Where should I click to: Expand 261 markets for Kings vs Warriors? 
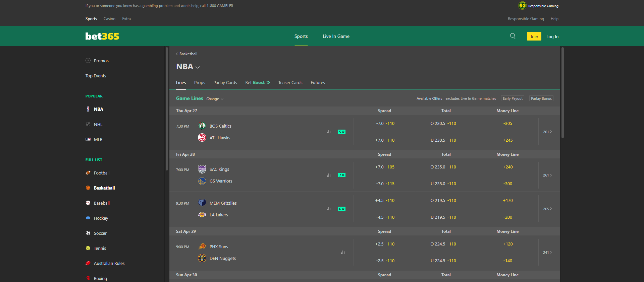click(547, 175)
